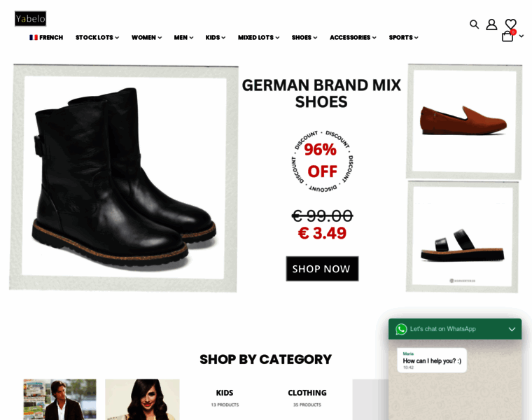The height and width of the screenshot is (420, 532).
Task: Open the Clothing category link
Action: pos(307,393)
